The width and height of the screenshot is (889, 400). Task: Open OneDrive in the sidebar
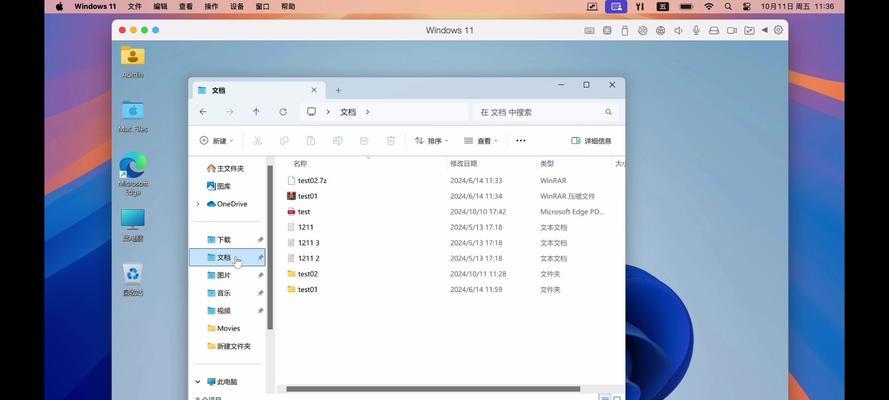point(227,204)
